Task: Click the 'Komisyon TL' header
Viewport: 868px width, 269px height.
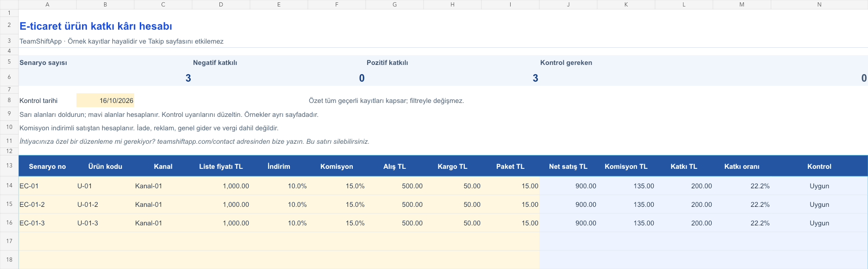Action: tap(626, 167)
